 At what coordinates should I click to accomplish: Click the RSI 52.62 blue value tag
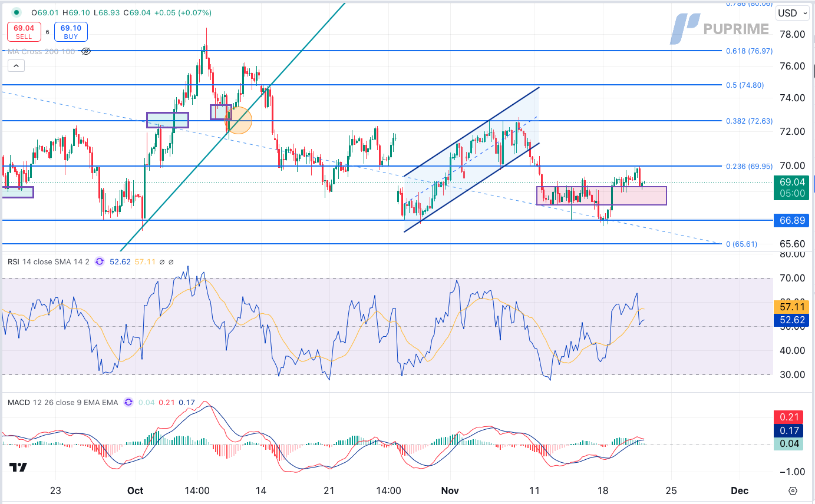pyautogui.click(x=792, y=320)
